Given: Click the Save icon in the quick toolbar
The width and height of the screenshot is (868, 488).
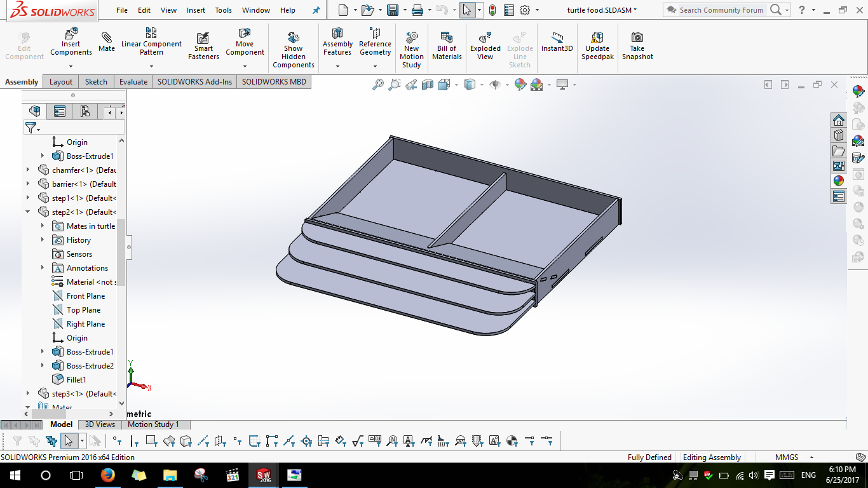Looking at the screenshot, I should pyautogui.click(x=393, y=10).
